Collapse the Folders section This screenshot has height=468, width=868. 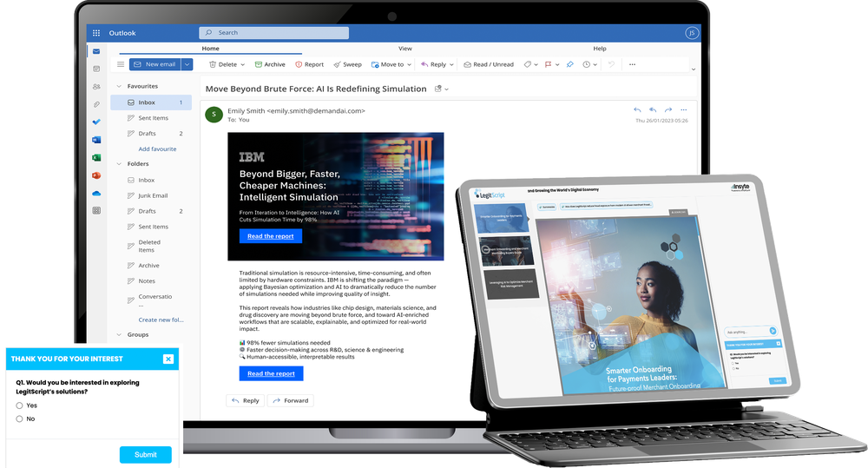tap(119, 164)
